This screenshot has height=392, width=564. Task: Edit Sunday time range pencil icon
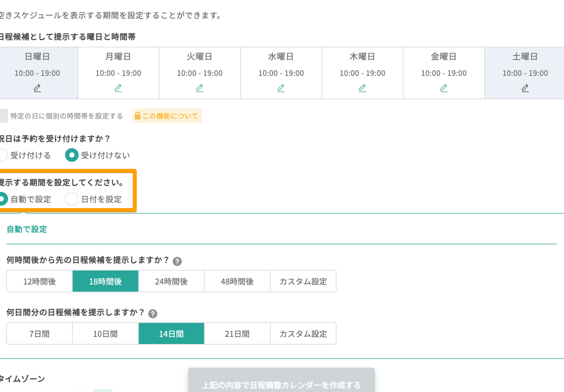(x=37, y=88)
